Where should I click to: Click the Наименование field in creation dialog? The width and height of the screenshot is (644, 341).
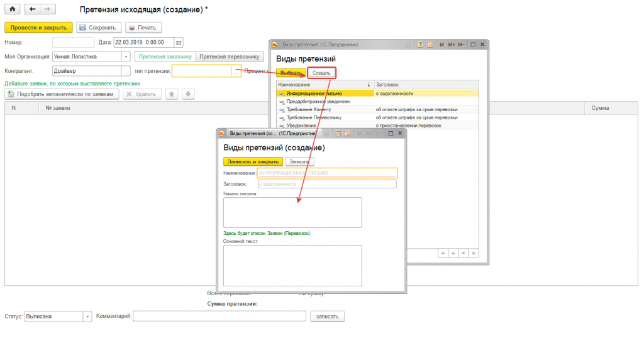[327, 173]
